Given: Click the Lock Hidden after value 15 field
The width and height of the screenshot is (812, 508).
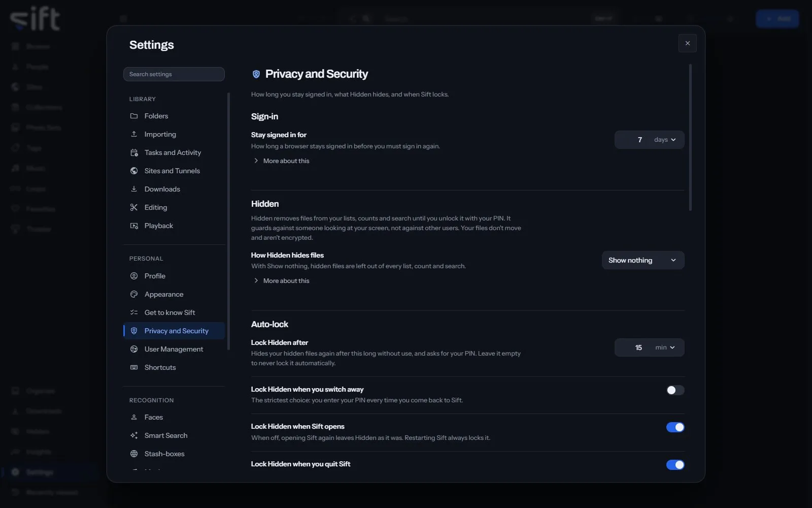Looking at the screenshot, I should point(633,347).
